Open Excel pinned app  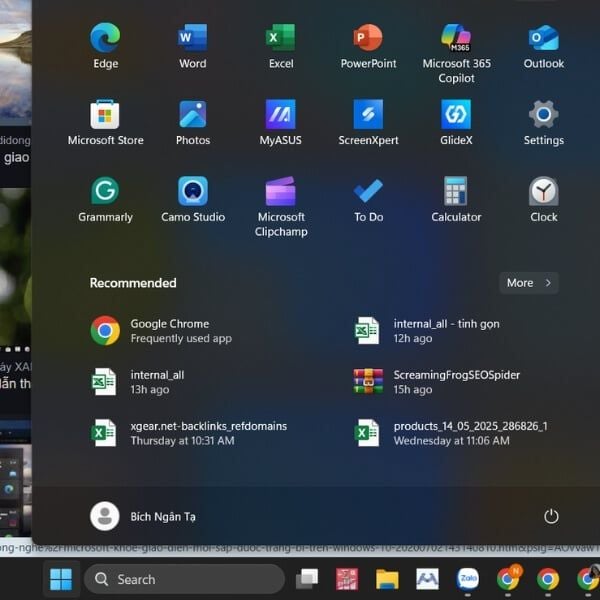pyautogui.click(x=281, y=46)
